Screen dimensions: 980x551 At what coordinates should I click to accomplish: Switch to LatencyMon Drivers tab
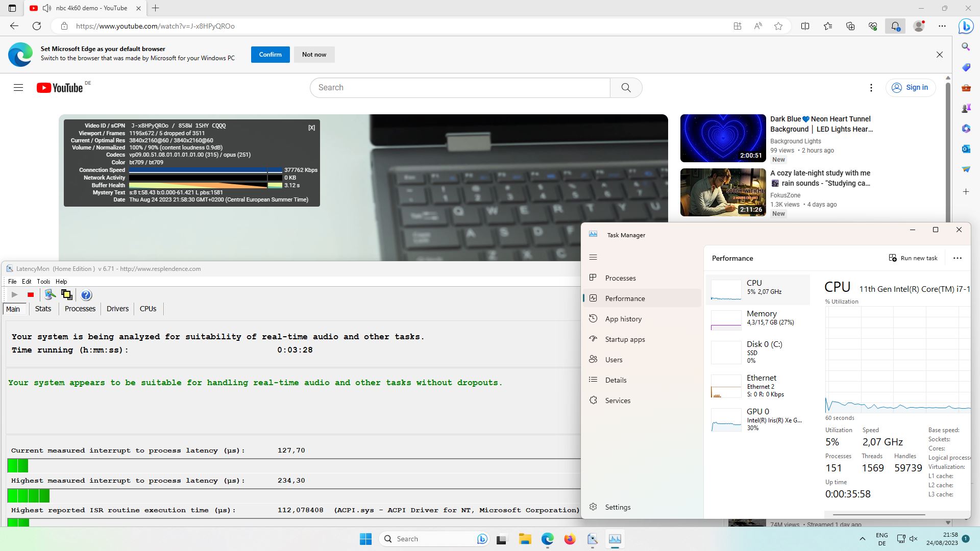click(117, 309)
